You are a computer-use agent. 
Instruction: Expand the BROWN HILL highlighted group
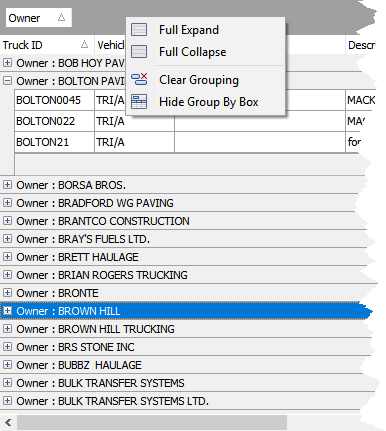pyautogui.click(x=7, y=311)
